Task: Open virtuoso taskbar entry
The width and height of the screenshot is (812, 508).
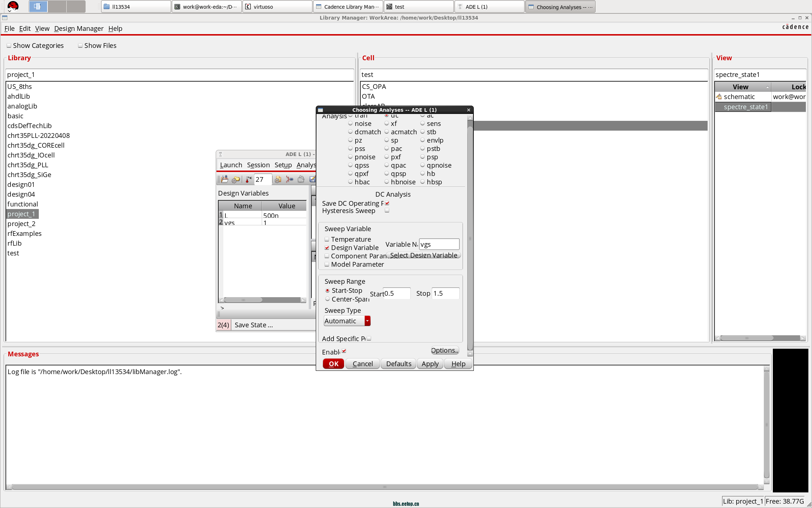Action: coord(277,7)
